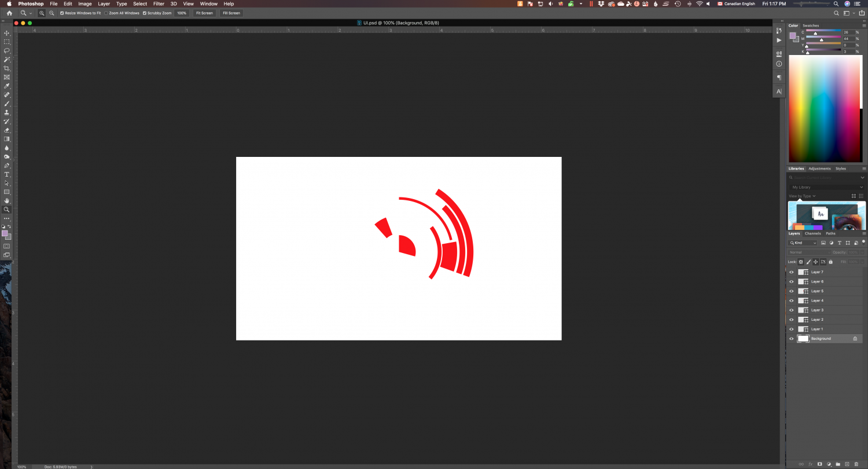Open the layer styles fx menu
Viewport: 868px width, 469px height.
click(x=810, y=464)
